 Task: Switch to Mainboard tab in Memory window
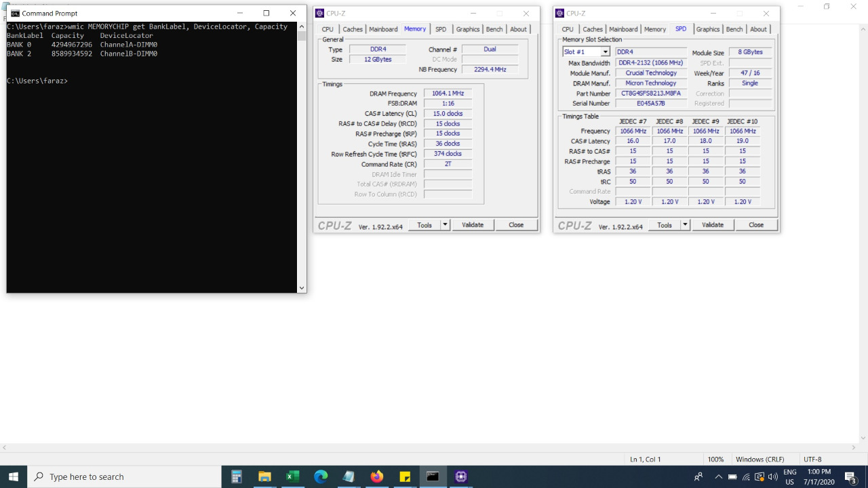coord(383,29)
